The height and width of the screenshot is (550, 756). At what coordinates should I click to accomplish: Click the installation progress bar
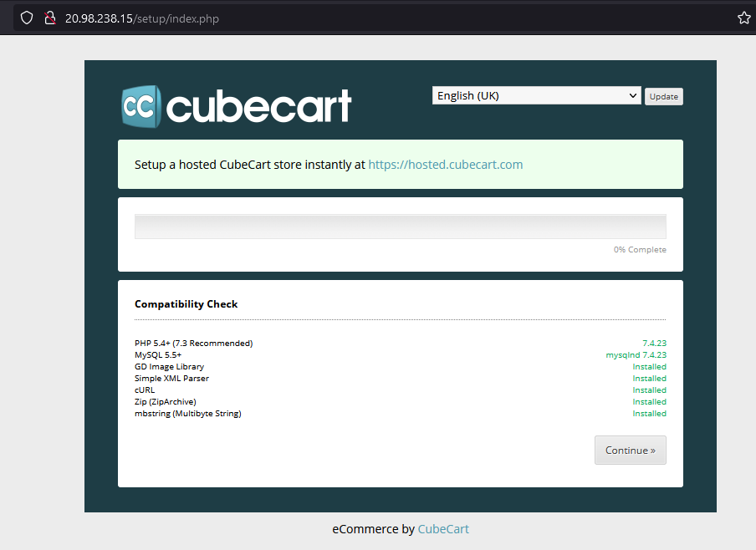(400, 227)
